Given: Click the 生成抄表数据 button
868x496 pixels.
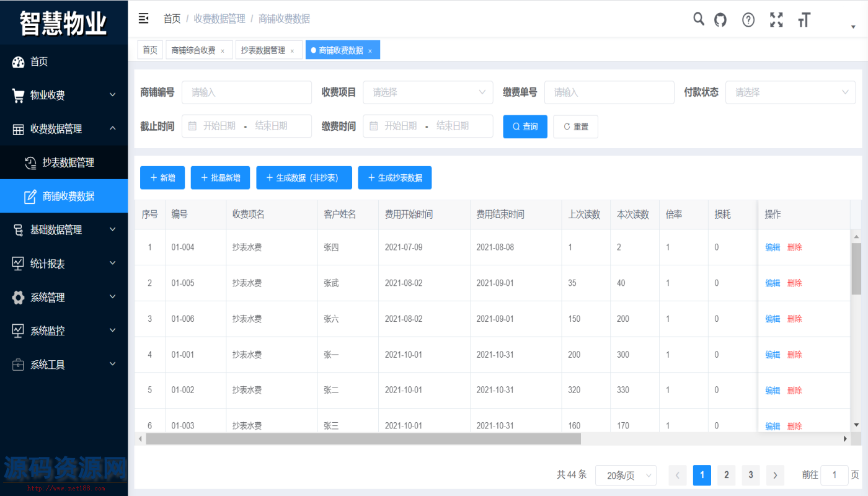Looking at the screenshot, I should (x=394, y=178).
